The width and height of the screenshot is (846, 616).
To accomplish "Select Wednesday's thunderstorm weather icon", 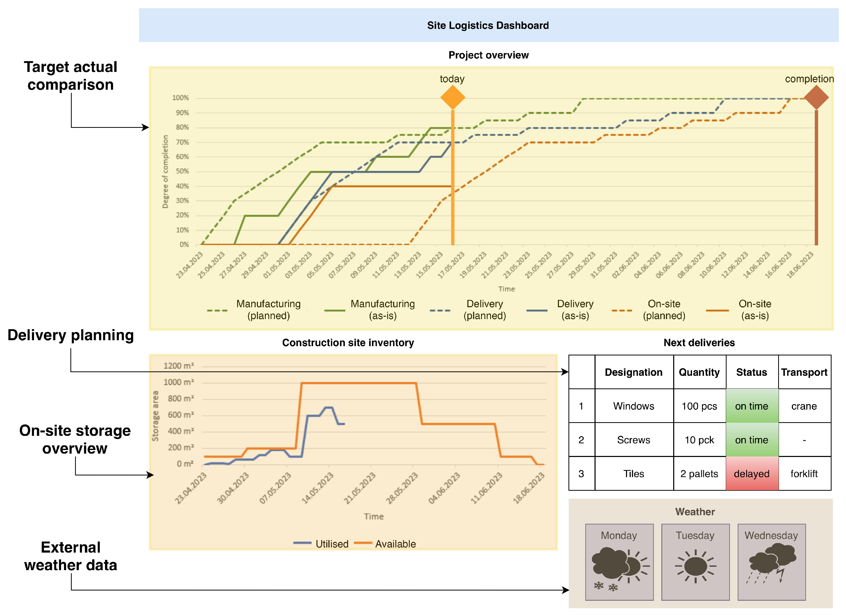I will coord(771,564).
